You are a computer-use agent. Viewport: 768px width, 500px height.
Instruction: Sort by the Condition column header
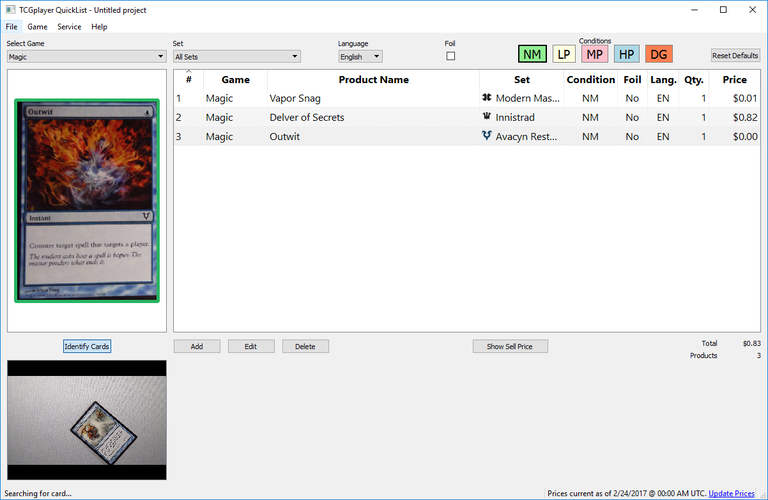[591, 79]
